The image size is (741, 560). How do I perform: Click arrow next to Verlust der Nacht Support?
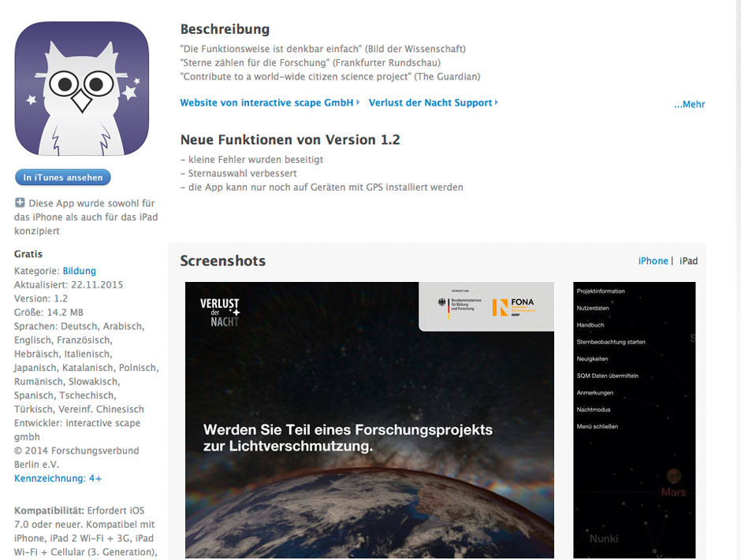(496, 102)
